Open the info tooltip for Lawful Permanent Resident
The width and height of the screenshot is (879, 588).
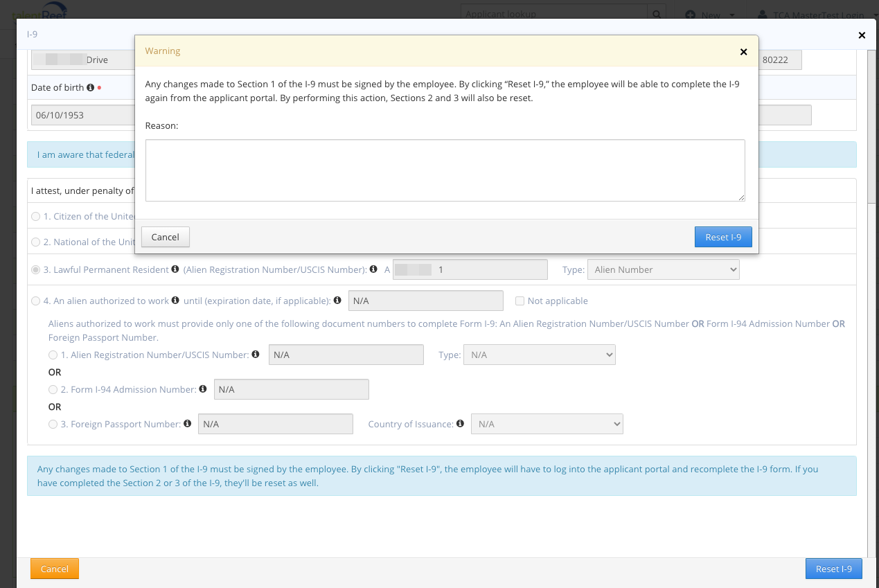(x=175, y=269)
